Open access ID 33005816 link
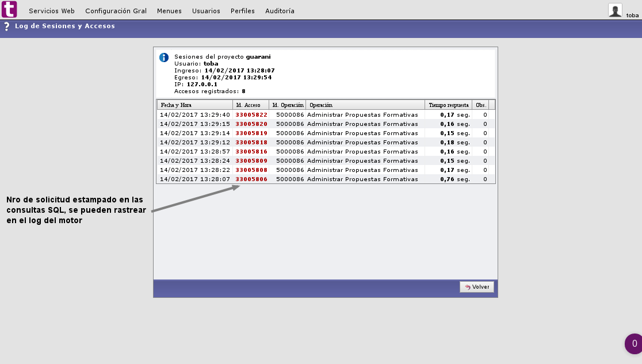 pos(251,152)
